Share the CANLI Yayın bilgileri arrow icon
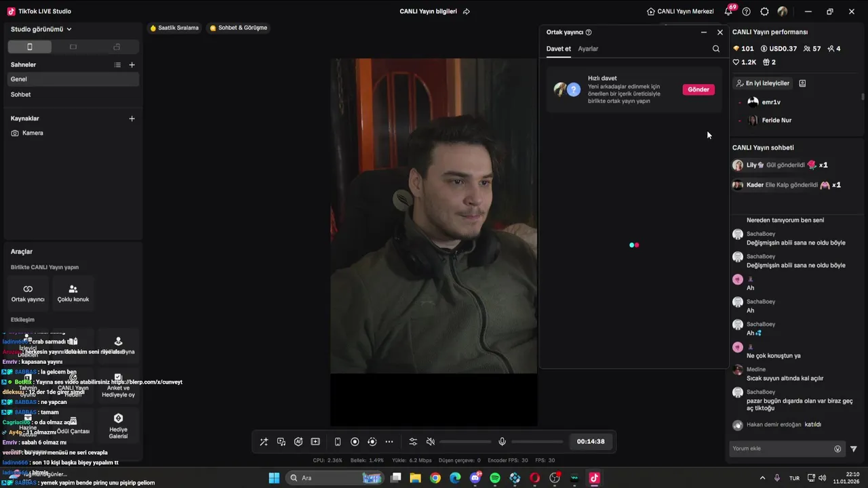The height and width of the screenshot is (488, 868). pos(466,12)
